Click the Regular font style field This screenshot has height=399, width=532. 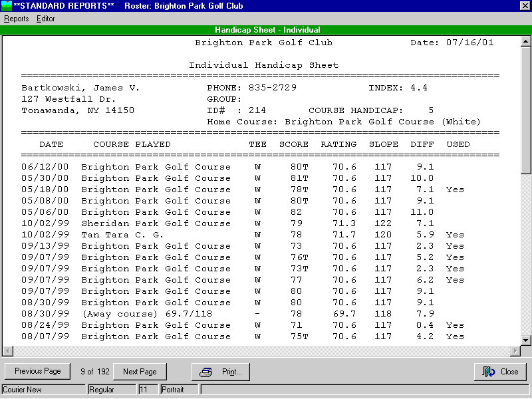pos(112,390)
